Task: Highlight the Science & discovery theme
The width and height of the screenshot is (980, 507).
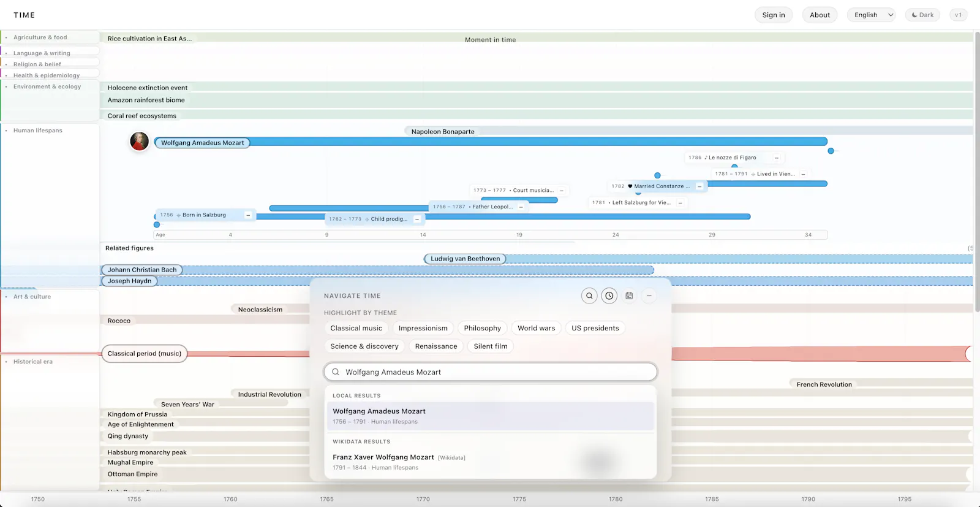Action: point(364,346)
